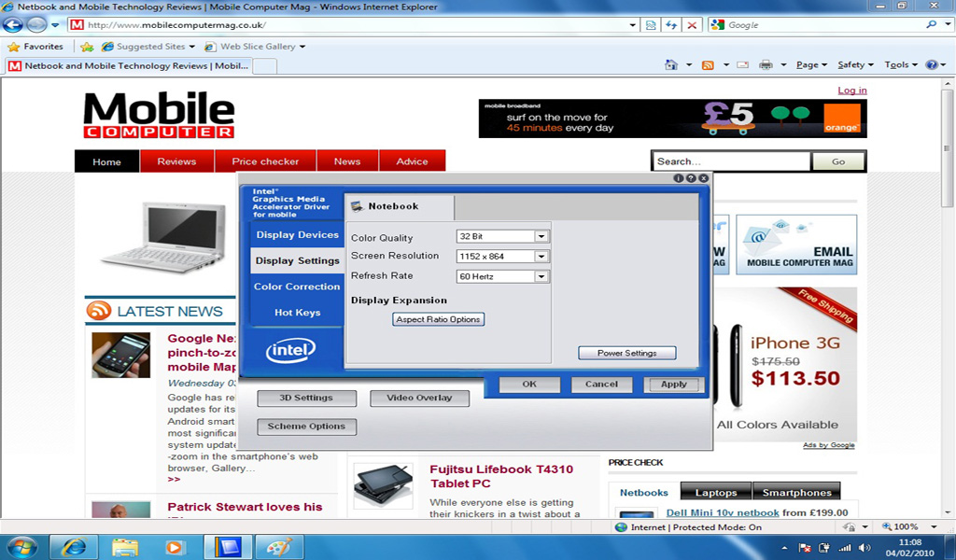Image resolution: width=956 pixels, height=560 pixels.
Task: Add page with Add to Favorites Bar icon
Action: [87, 47]
